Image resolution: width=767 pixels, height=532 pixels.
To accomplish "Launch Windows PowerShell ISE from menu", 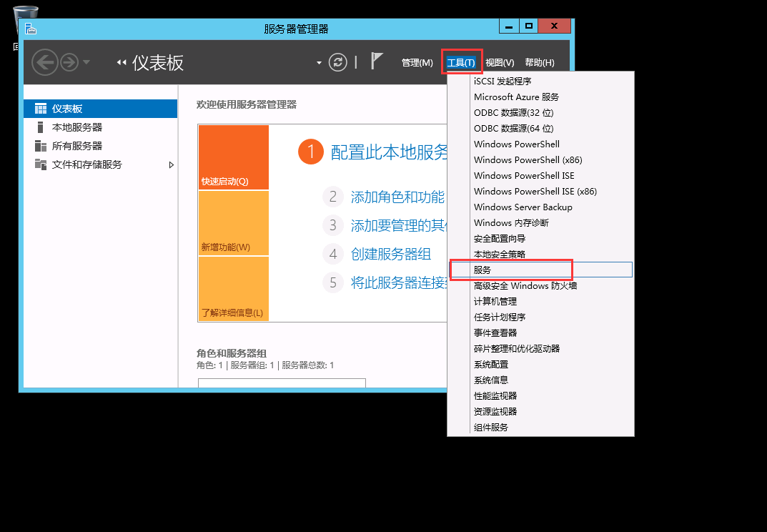I will point(523,175).
